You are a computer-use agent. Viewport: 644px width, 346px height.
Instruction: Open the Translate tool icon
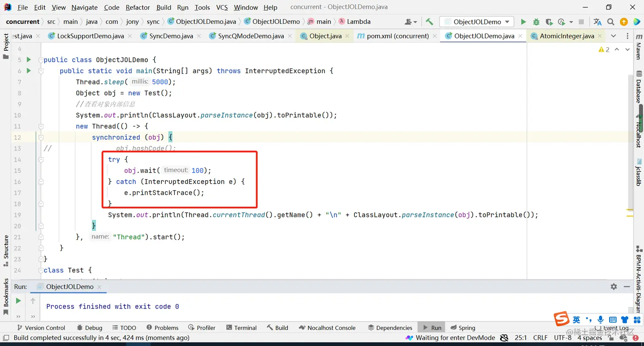[x=598, y=22]
